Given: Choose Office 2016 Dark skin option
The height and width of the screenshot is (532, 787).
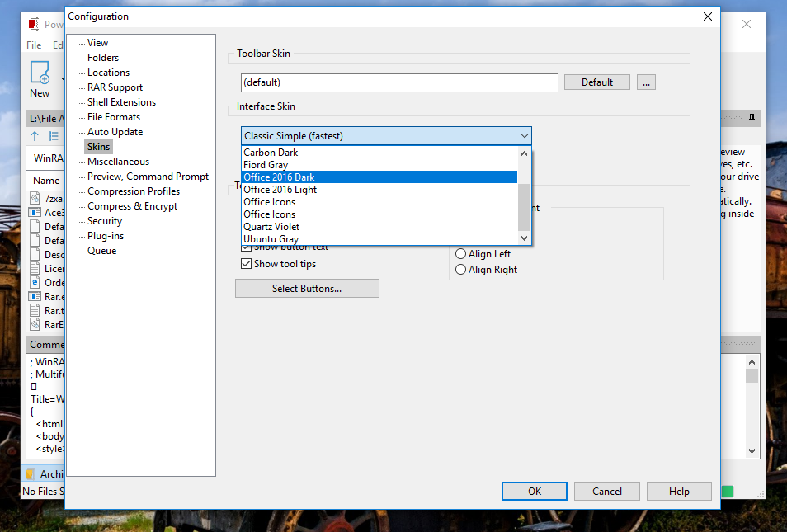Looking at the screenshot, I should [379, 177].
